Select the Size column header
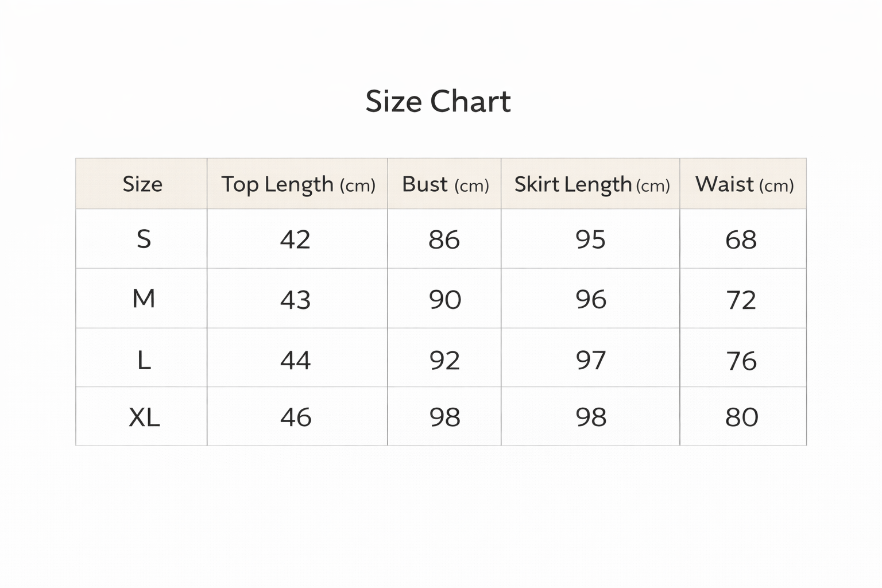Screen dimensions: 882x588 pyautogui.click(x=142, y=184)
